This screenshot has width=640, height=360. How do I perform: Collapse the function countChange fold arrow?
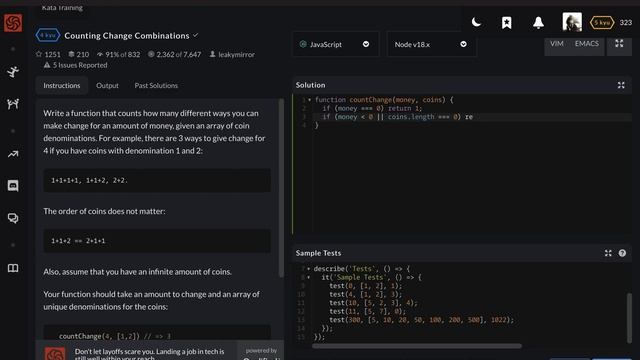coord(310,100)
